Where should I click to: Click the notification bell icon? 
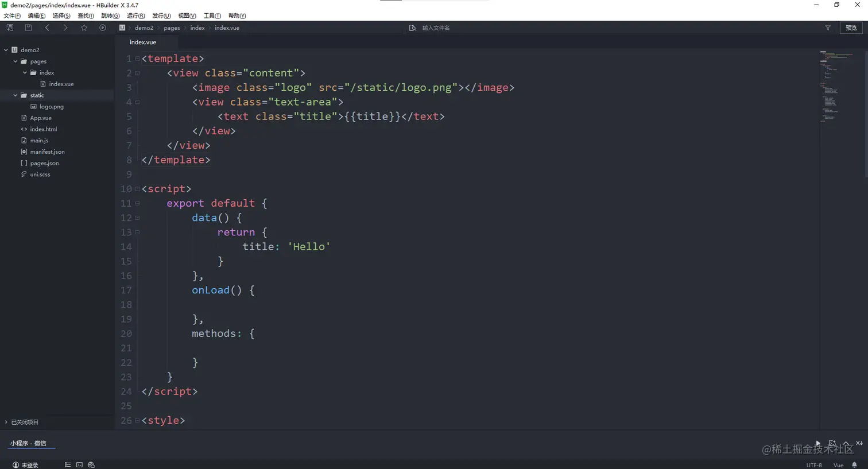[854, 465]
